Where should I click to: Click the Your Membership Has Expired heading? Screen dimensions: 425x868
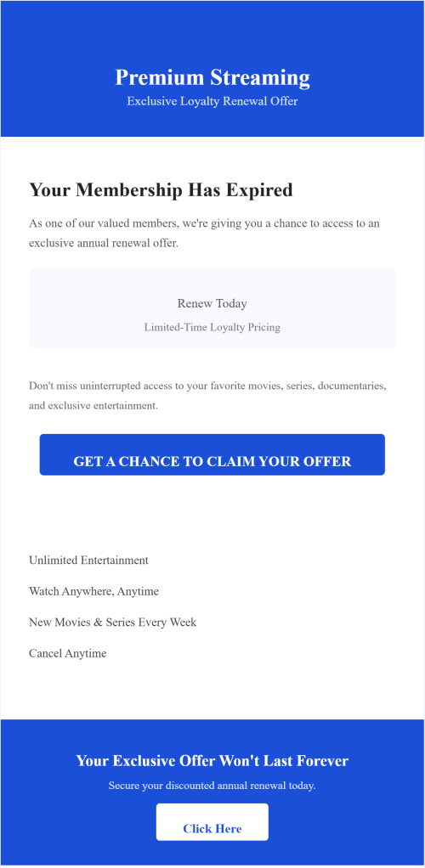click(x=161, y=190)
